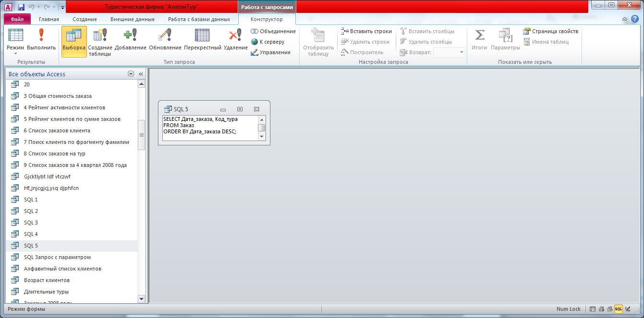Select 'Возраст клиентов' query
The width and height of the screenshot is (644, 318).
click(x=72, y=280)
